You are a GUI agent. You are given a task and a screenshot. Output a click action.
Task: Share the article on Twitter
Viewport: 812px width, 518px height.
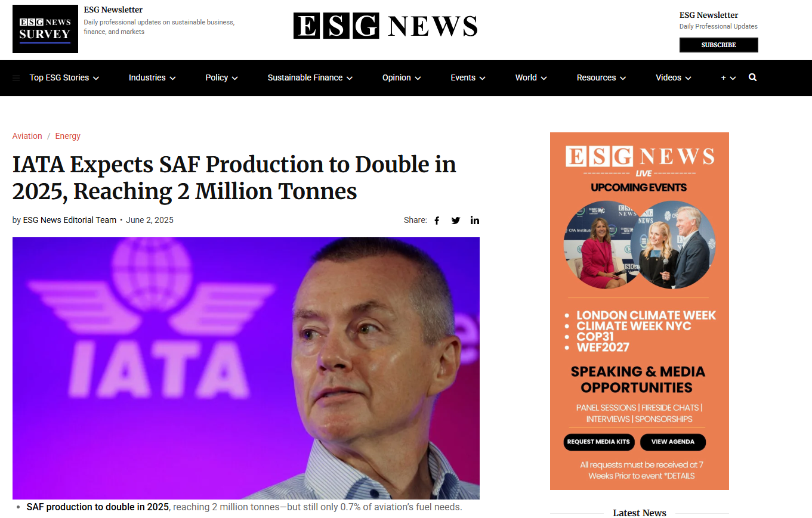[456, 221]
